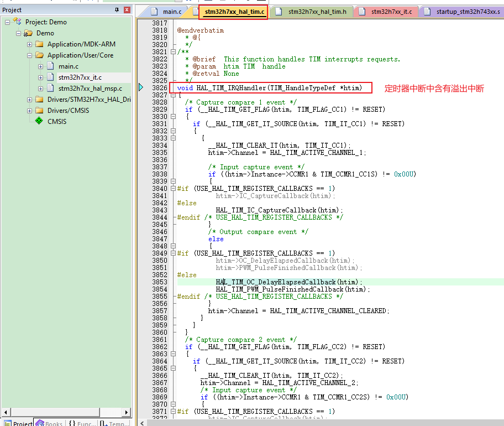The image size is (504, 426).
Task: Click 'void HAL_TIM_IRQHandler' function declaration line
Action: (x=269, y=88)
